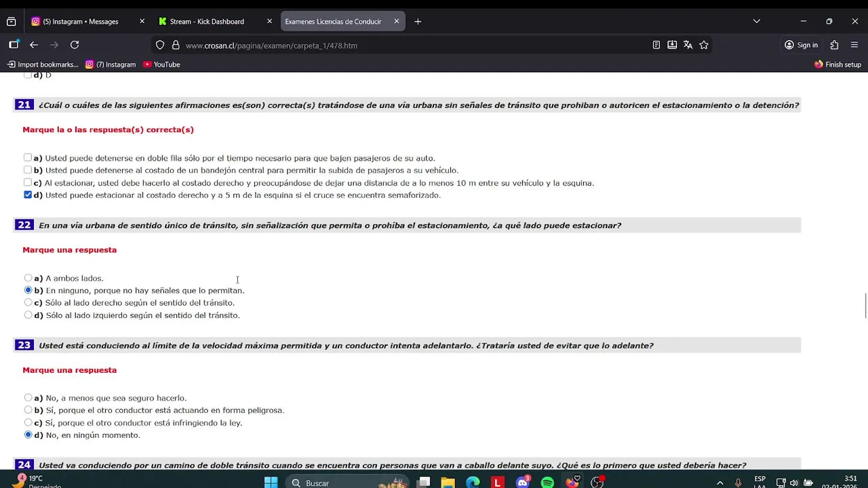Click the ESP LAA language indicator
The width and height of the screenshot is (868, 488).
pyautogui.click(x=759, y=483)
